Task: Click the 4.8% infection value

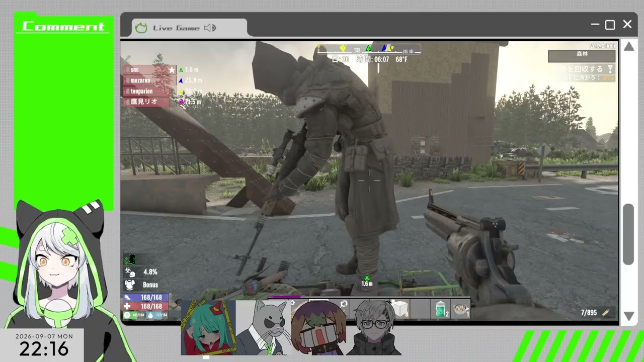Action: 150,272
